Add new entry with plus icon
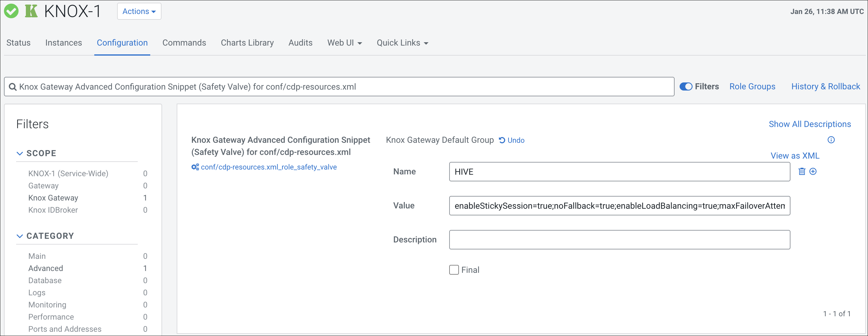This screenshot has width=868, height=336. point(813,171)
